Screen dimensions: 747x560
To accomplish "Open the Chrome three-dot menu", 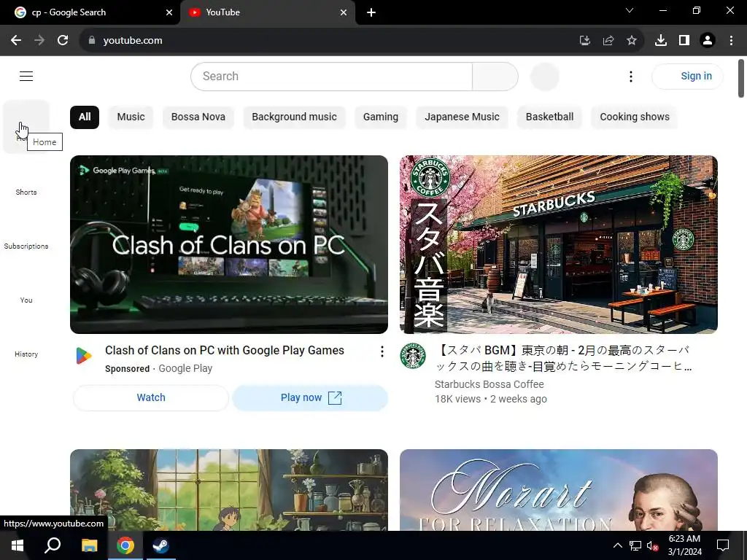I will (x=731, y=41).
